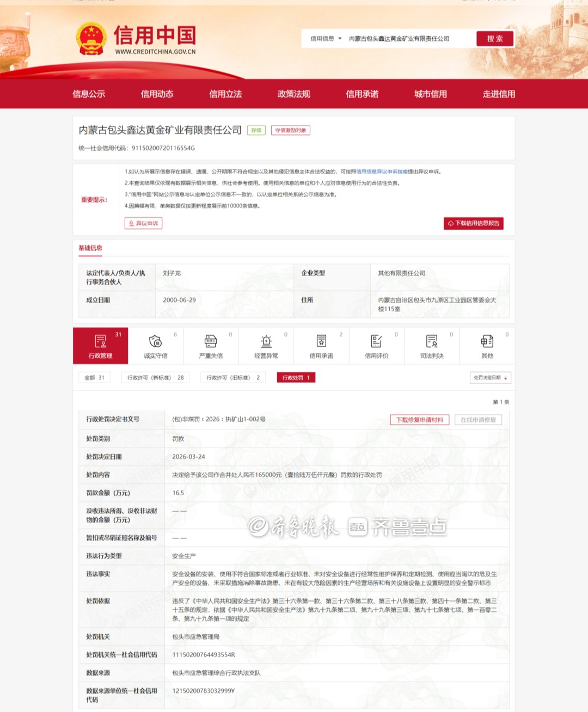Click the 司法判决 category icon
588x712 pixels.
tap(432, 341)
